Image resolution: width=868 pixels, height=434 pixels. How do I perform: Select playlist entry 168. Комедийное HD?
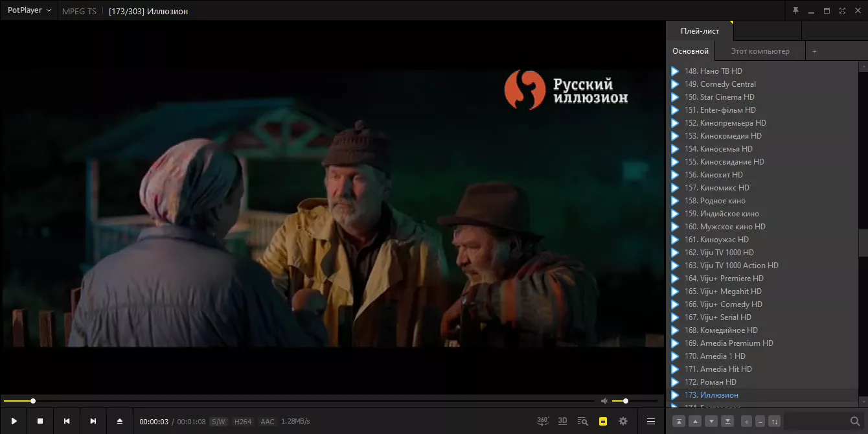tap(762, 330)
